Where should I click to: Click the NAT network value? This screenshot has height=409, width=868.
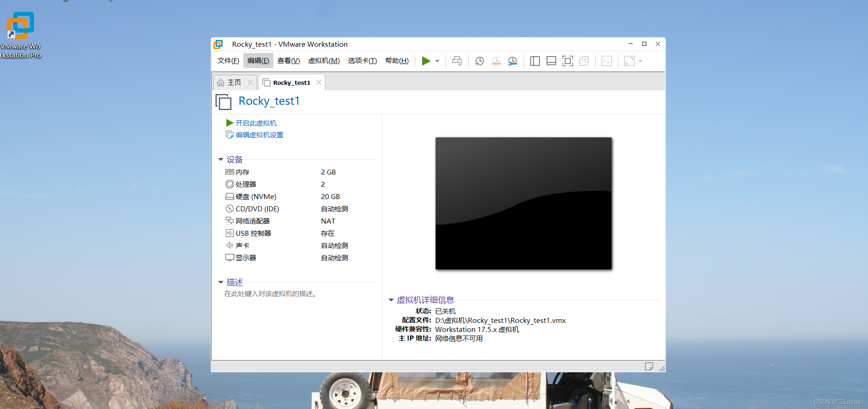pos(328,221)
